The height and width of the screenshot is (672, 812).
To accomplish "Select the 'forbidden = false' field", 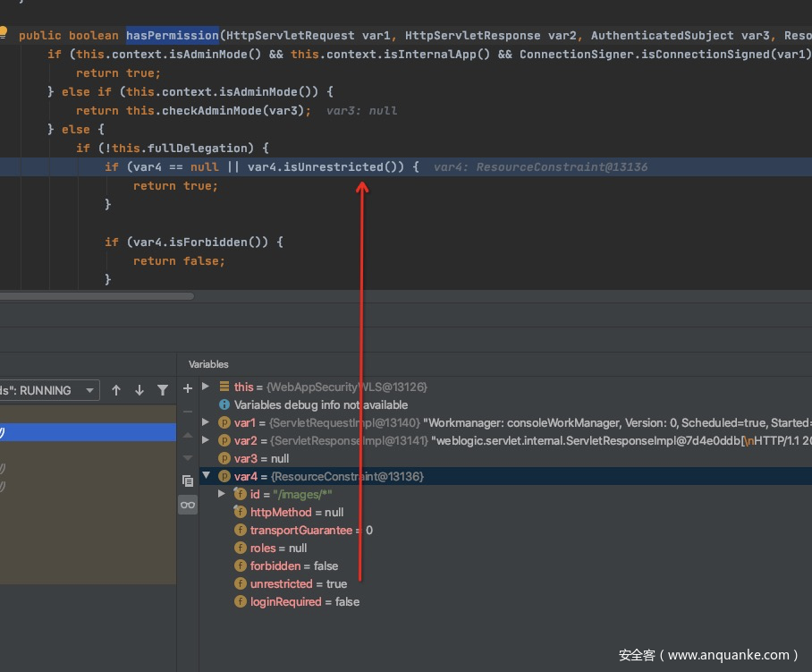I will (x=294, y=566).
